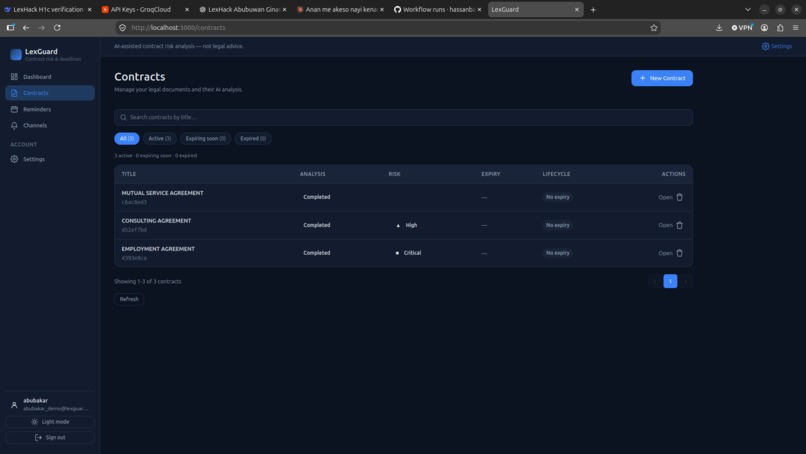Select the All (3) filter chip

126,138
